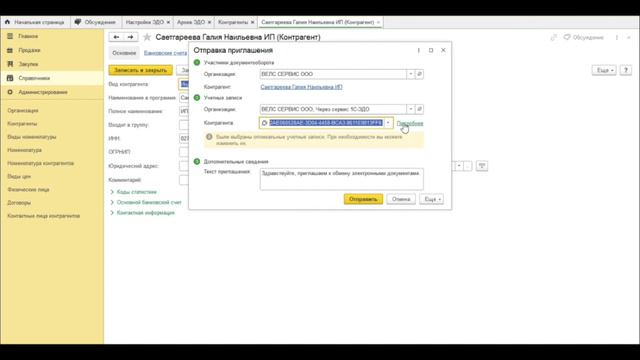Add the counterparty to favorites with the star
The image size is (640, 360).
pos(147,37)
